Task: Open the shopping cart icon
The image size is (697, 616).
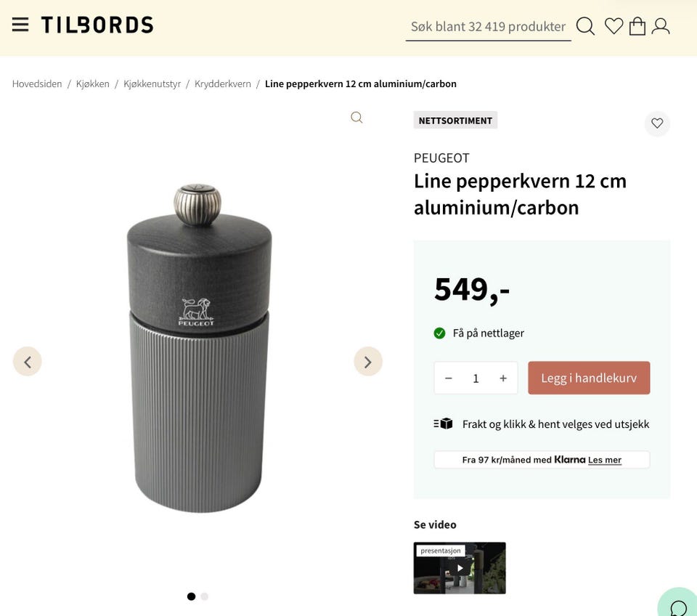Action: click(637, 25)
